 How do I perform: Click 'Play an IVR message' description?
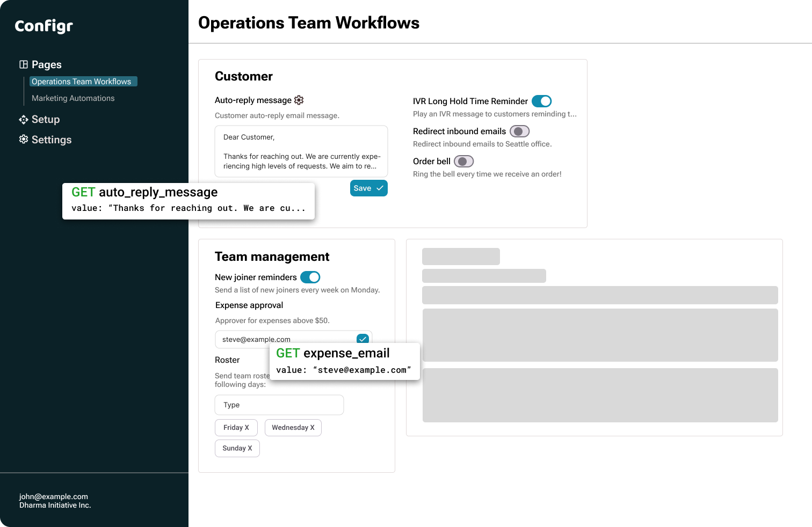click(x=495, y=114)
